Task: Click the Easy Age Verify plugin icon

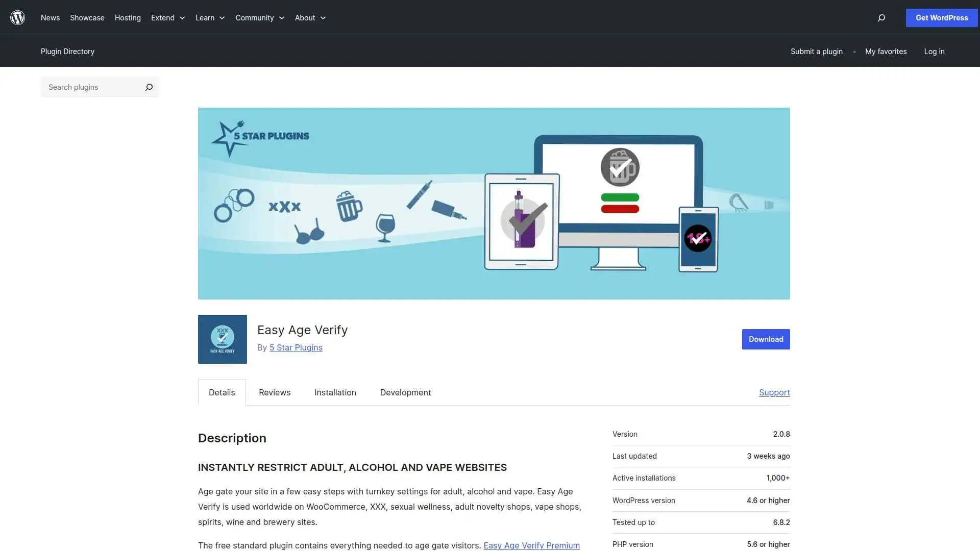Action: (222, 339)
